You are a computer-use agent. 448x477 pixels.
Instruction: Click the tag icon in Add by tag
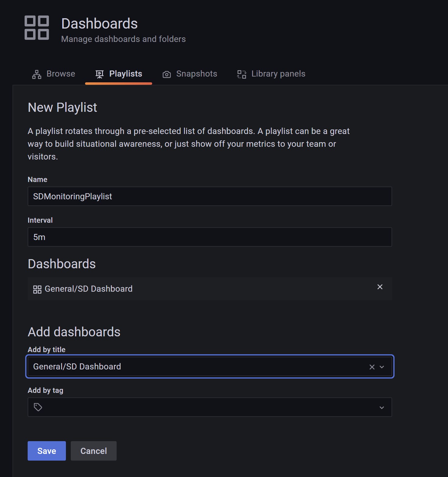[x=38, y=407]
